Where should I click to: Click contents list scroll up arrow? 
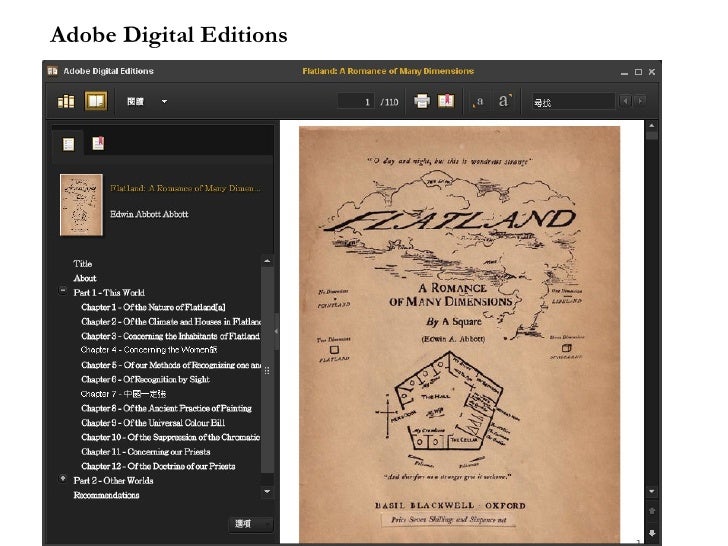(x=267, y=261)
